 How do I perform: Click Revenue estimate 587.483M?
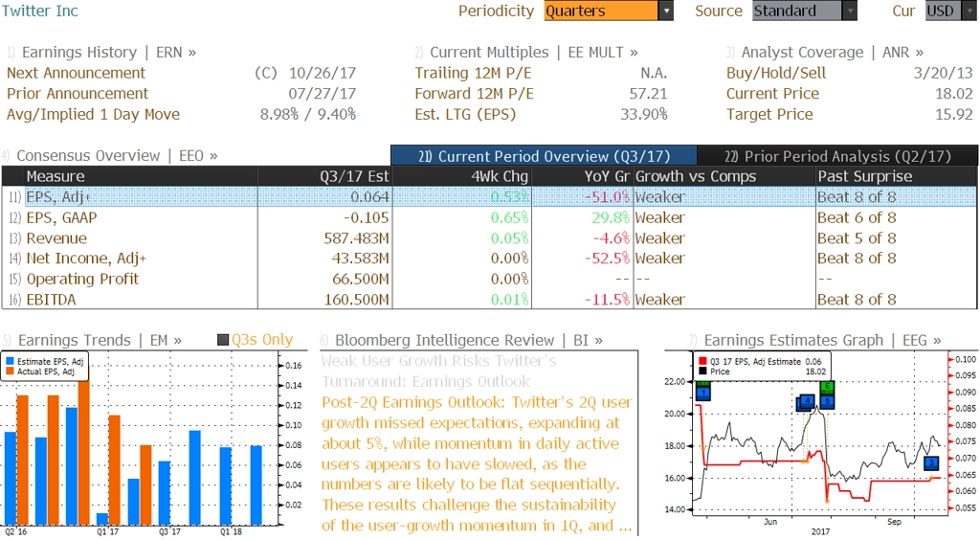point(356,238)
